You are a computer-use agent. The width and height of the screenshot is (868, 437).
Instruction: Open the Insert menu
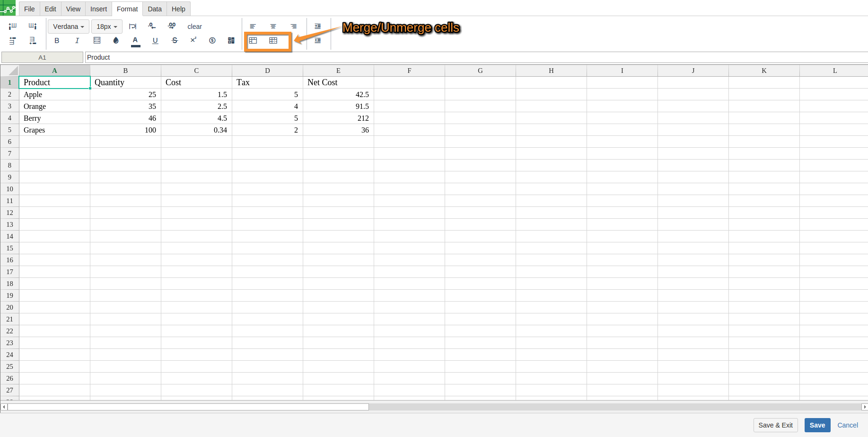98,9
